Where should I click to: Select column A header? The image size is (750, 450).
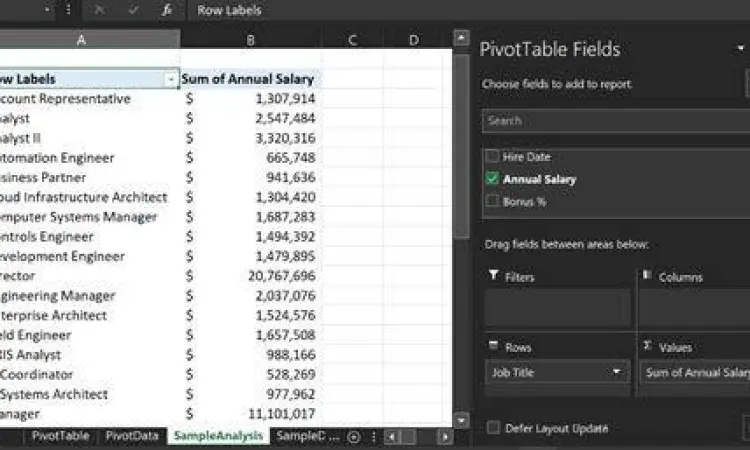coord(81,40)
